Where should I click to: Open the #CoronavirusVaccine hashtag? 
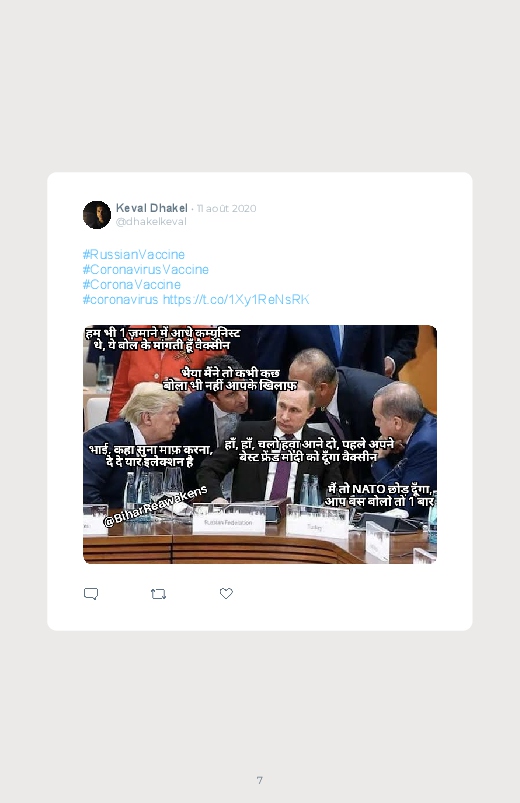coord(145,269)
